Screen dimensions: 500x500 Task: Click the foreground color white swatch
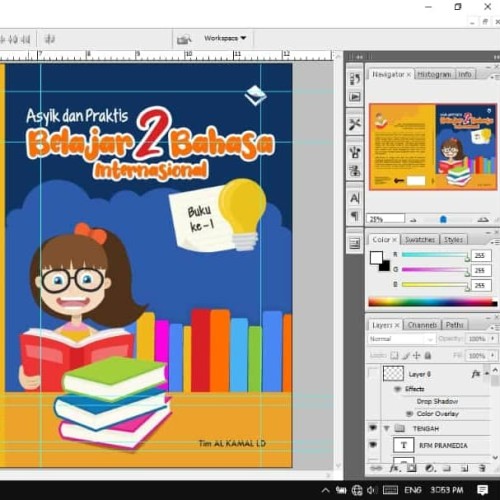click(376, 258)
